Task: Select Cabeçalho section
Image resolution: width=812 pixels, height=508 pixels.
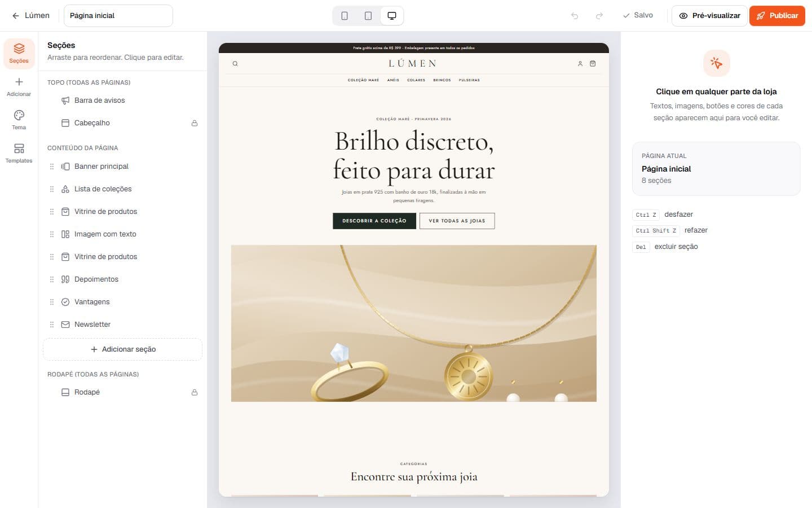Action: 122,123
